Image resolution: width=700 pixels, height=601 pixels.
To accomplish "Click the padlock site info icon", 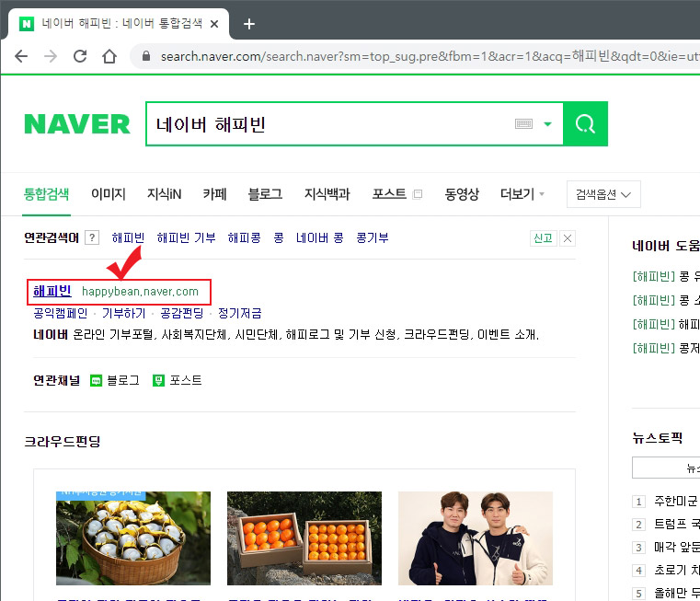I will click(146, 56).
